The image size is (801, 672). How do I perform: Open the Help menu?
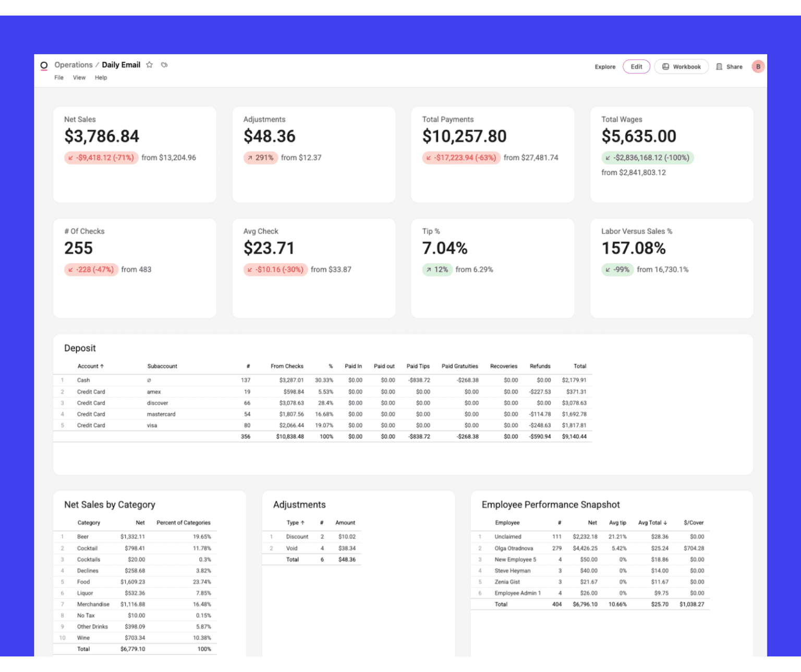pyautogui.click(x=101, y=78)
